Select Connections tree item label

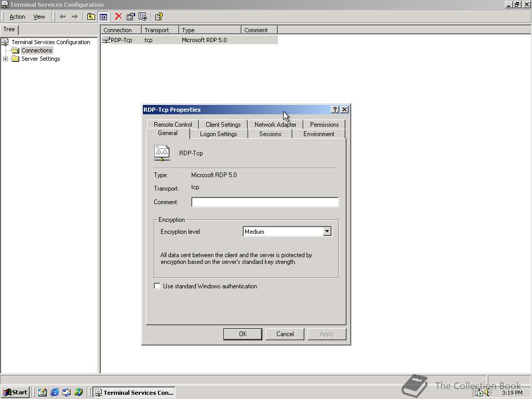[37, 50]
